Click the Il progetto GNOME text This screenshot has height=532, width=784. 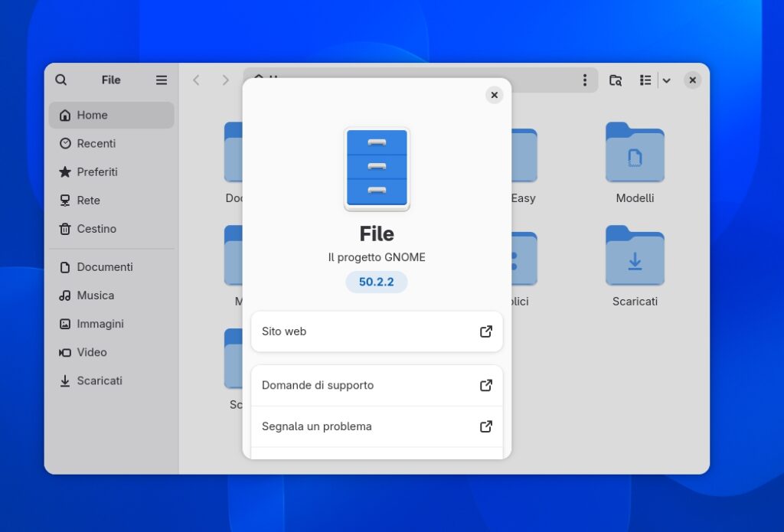377,257
